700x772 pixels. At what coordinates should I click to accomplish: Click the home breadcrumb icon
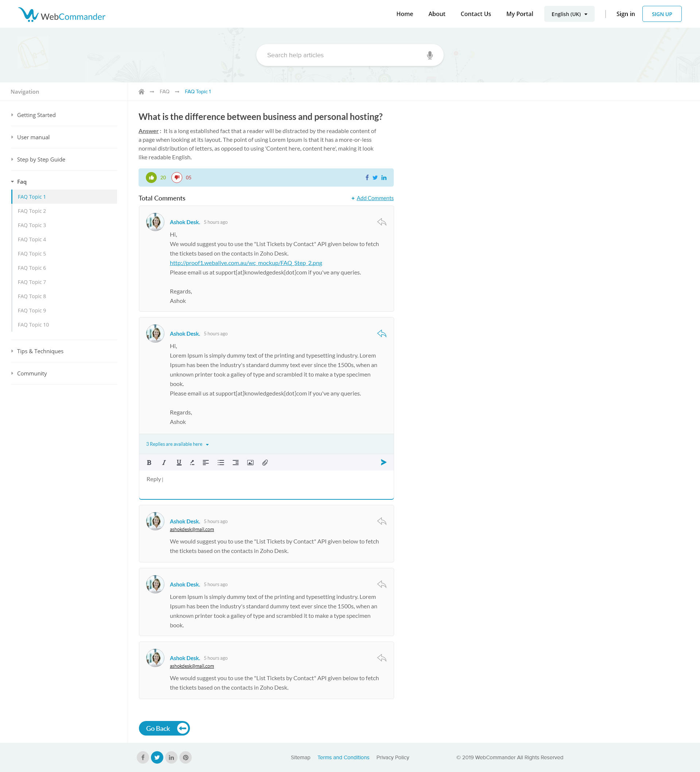click(x=141, y=91)
